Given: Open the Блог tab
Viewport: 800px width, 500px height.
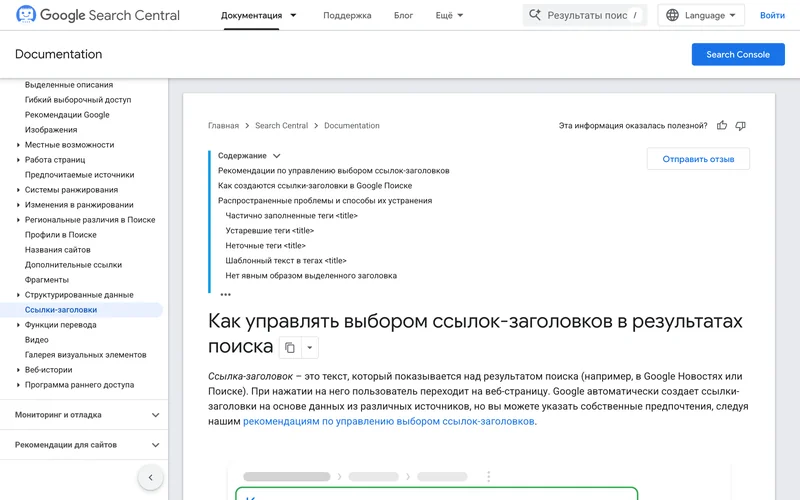Looking at the screenshot, I should [x=403, y=15].
